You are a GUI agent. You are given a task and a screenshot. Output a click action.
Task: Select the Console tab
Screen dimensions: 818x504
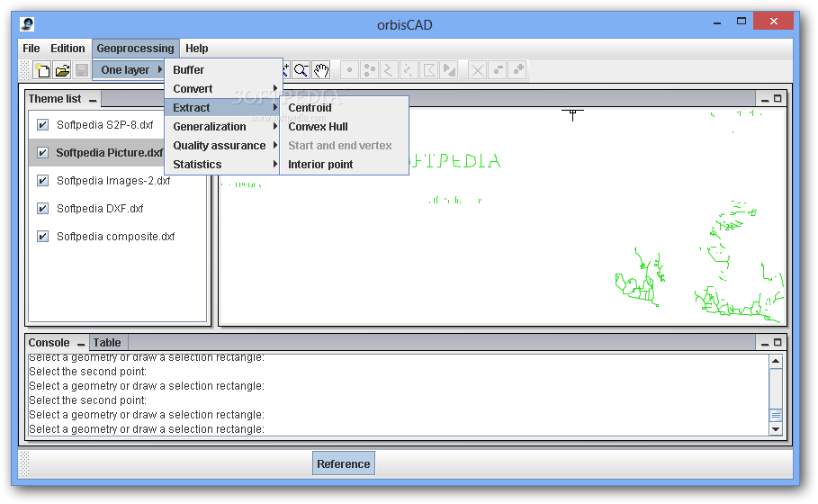click(x=49, y=343)
